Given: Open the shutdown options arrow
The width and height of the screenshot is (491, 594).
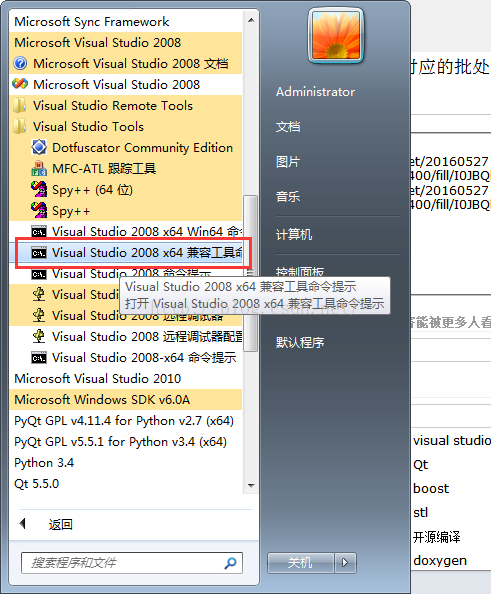Looking at the screenshot, I should (345, 563).
